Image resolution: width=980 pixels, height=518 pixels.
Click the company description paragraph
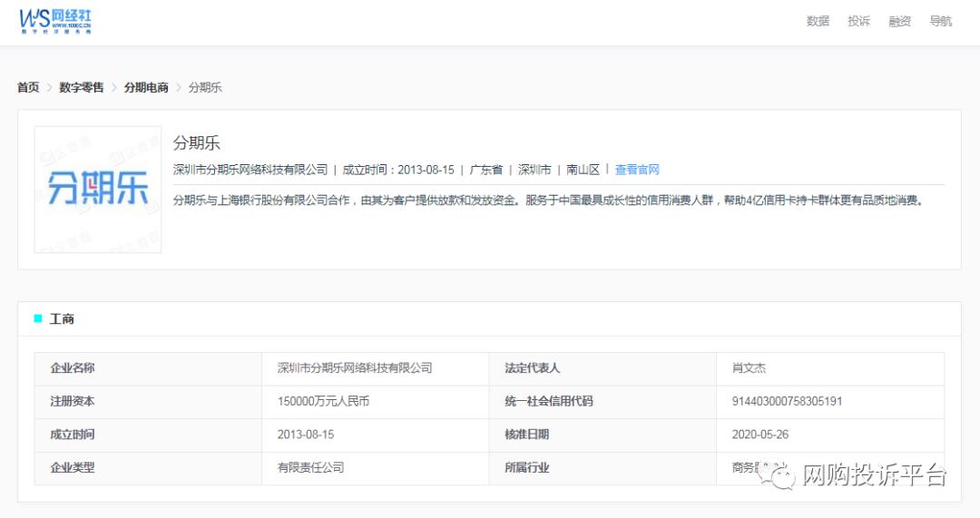pyautogui.click(x=549, y=200)
